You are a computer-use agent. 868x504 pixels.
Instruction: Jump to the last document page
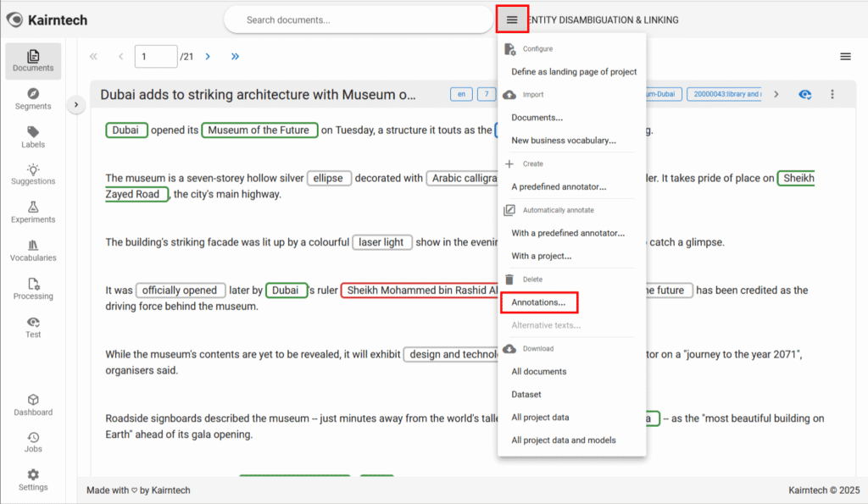235,57
